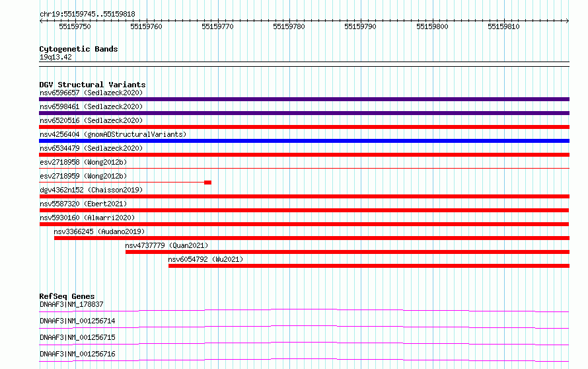Click the 19q13.42 band label
This screenshot has width=588, height=369.
pos(55,57)
